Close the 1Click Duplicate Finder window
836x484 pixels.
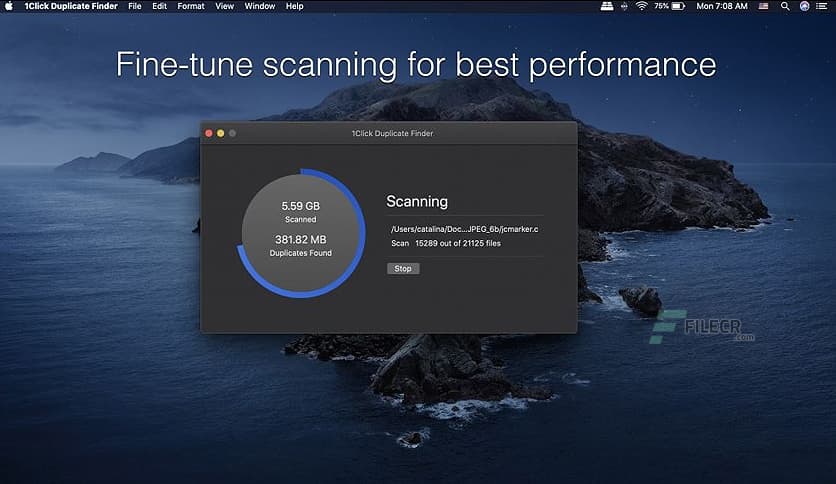pyautogui.click(x=209, y=133)
